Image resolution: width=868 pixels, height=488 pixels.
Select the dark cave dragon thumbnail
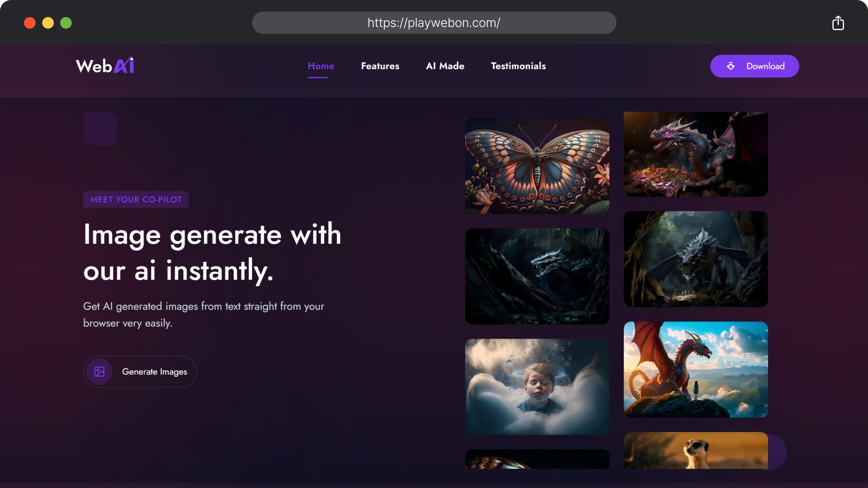[x=537, y=276]
